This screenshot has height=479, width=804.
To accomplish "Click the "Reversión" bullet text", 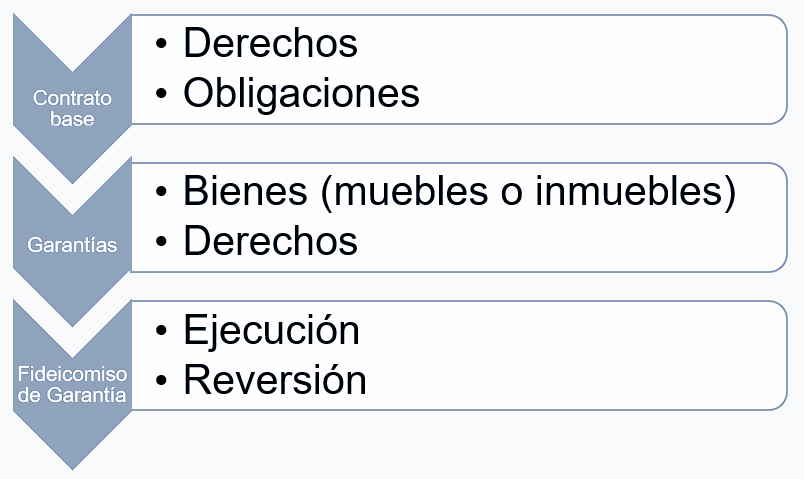I will 275,380.
